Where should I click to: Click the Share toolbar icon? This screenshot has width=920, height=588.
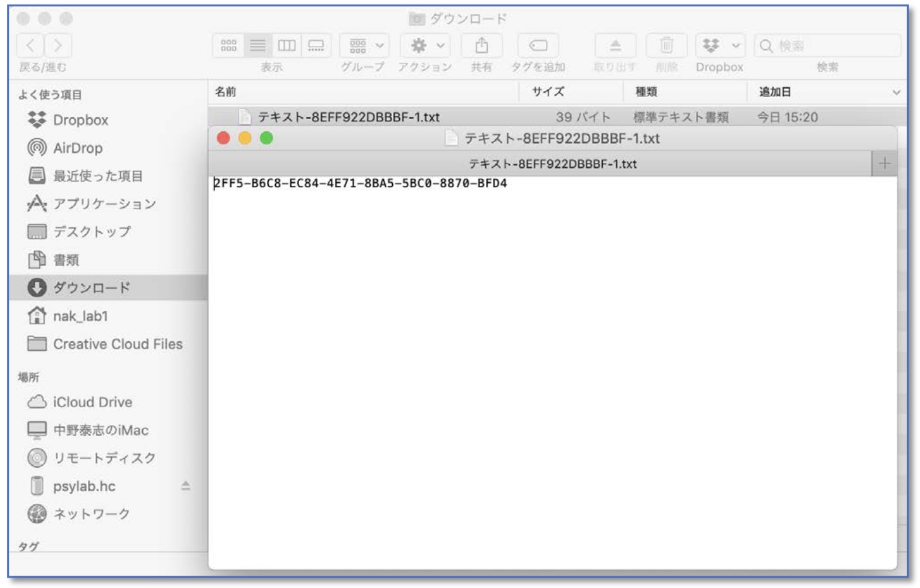click(x=481, y=45)
